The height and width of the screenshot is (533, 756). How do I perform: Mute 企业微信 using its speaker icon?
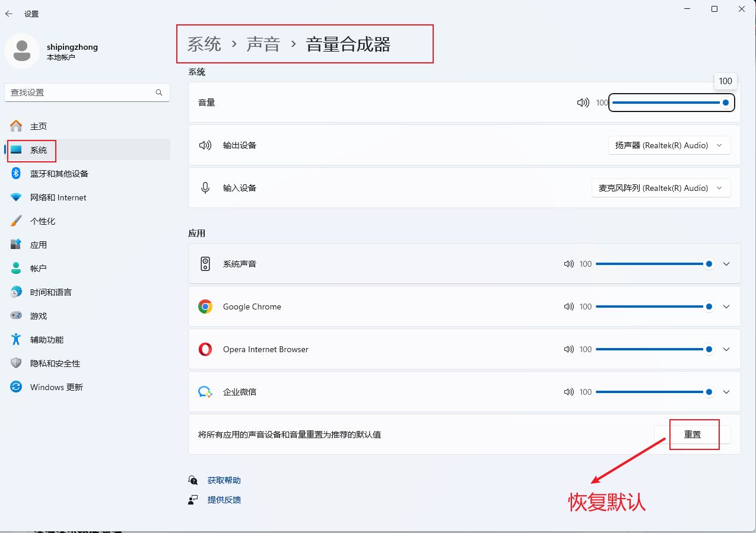coord(569,392)
